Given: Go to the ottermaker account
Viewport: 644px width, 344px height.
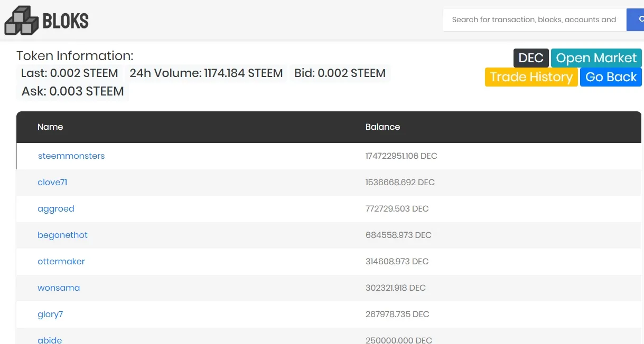Looking at the screenshot, I should [61, 262].
